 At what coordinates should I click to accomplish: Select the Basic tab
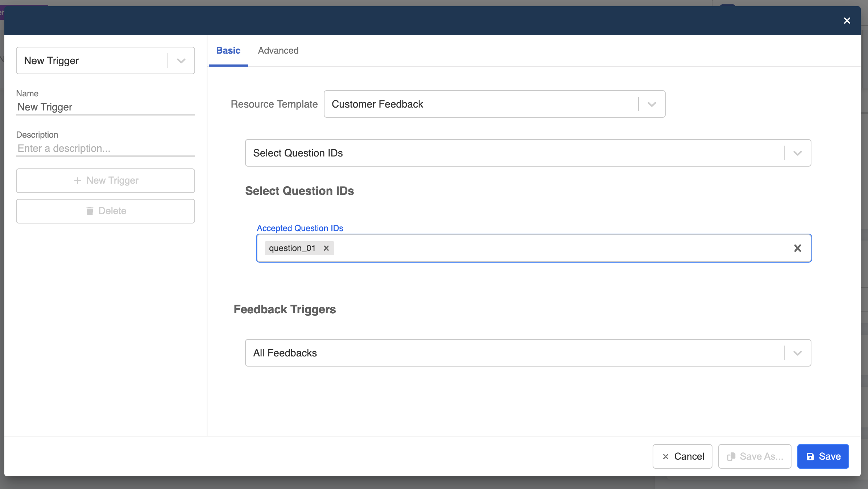pyautogui.click(x=228, y=51)
